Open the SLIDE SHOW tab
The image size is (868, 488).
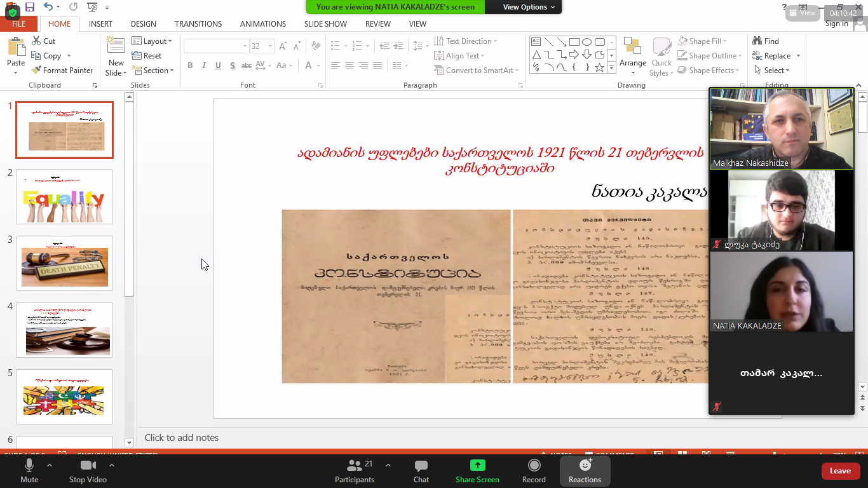click(x=325, y=24)
